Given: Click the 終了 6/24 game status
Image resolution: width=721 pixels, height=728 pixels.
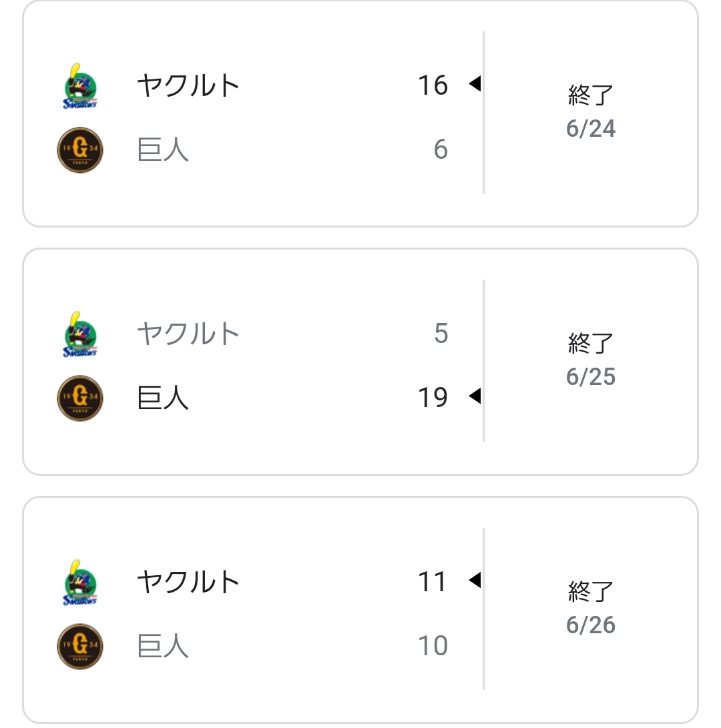Looking at the screenshot, I should pos(591,111).
